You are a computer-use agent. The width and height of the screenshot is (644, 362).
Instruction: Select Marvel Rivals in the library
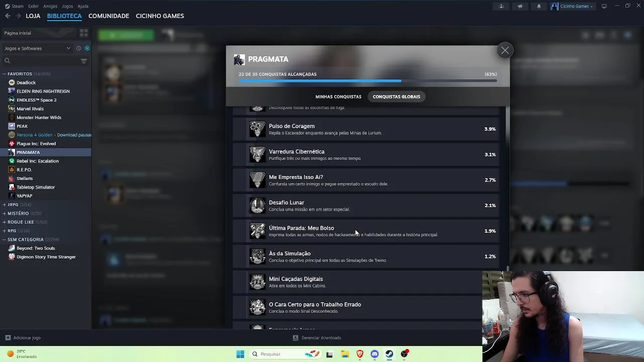point(30,109)
